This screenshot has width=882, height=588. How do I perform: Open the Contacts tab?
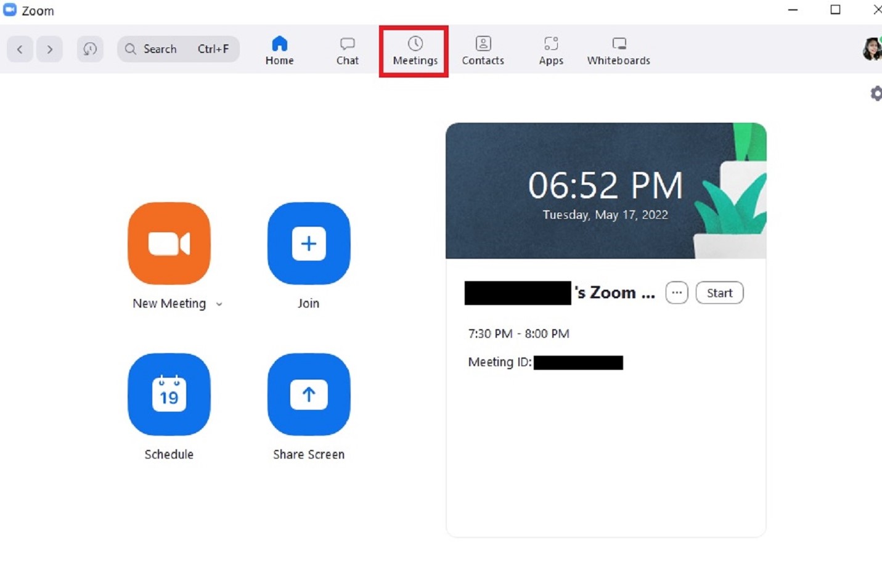click(483, 51)
